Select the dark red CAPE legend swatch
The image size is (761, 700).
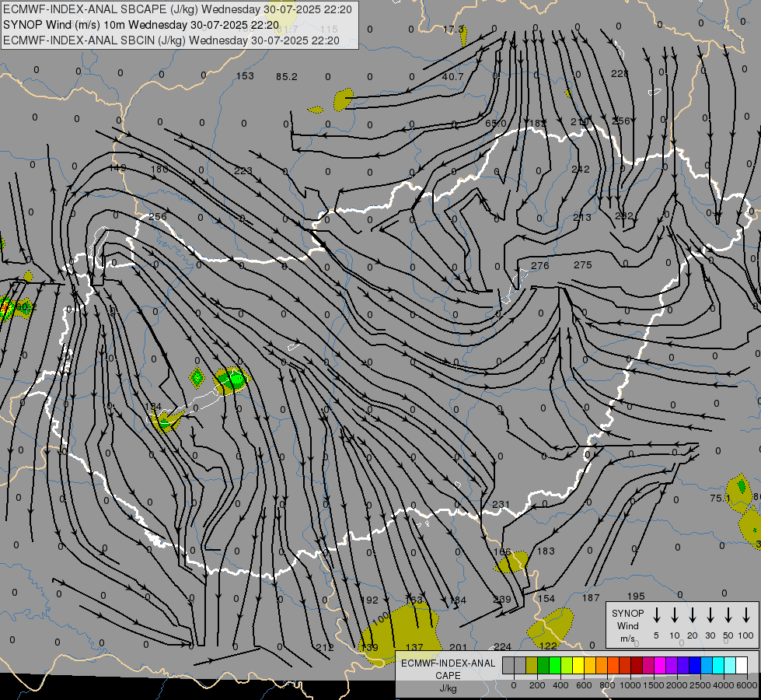(637, 666)
